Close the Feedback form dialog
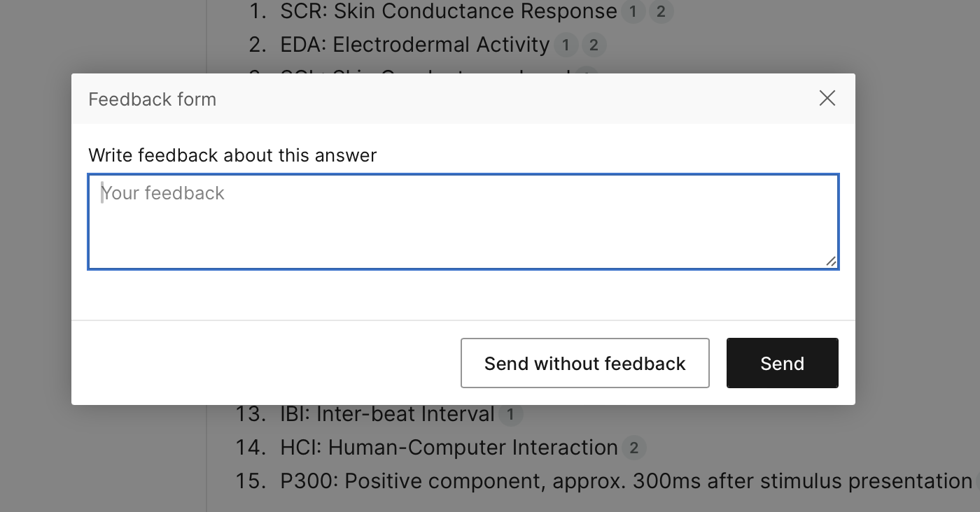980x512 pixels. tap(827, 99)
